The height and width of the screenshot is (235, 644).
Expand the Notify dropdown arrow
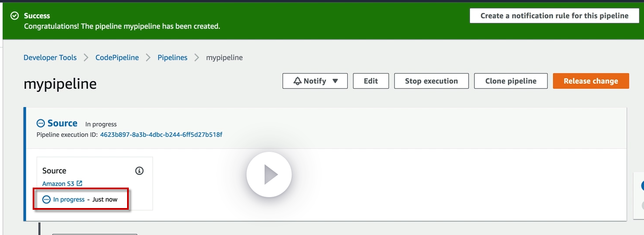[x=335, y=81]
